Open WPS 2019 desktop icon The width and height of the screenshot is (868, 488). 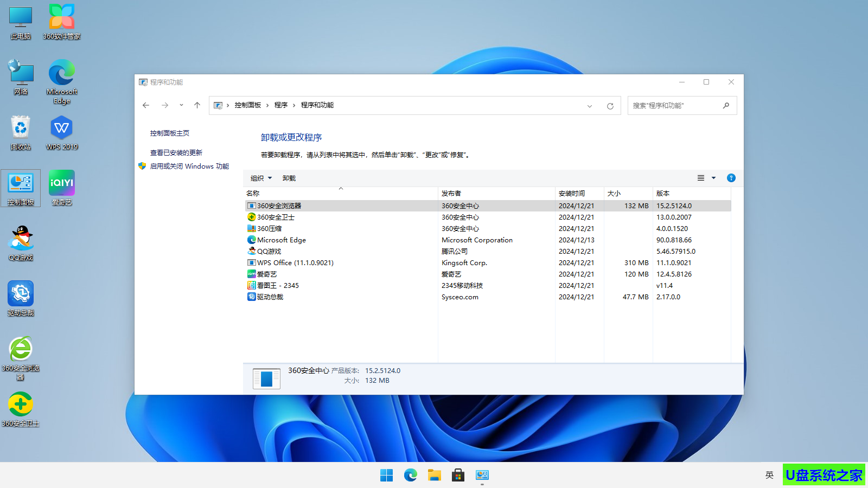click(x=62, y=132)
